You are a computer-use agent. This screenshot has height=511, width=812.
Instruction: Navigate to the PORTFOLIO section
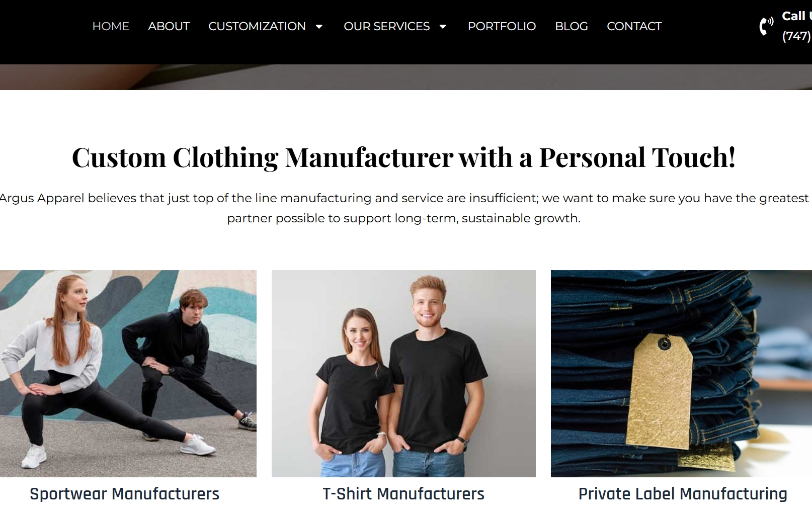(x=502, y=26)
